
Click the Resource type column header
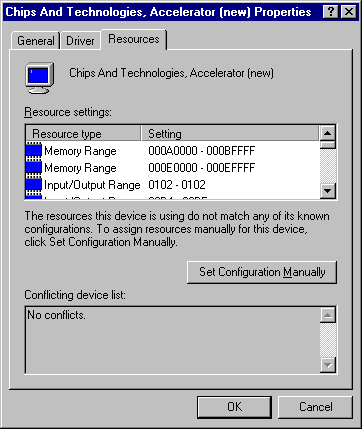83,134
